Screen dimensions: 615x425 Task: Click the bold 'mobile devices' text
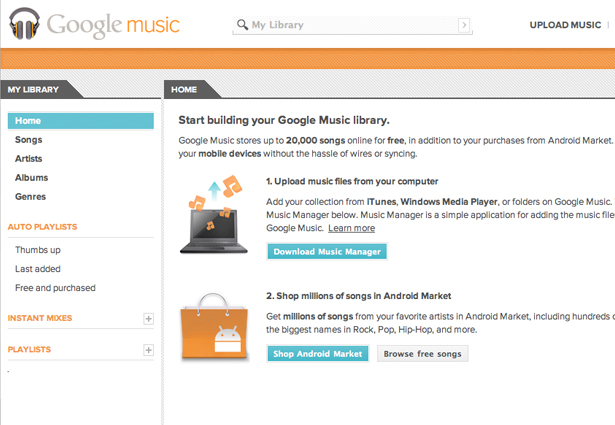click(229, 154)
